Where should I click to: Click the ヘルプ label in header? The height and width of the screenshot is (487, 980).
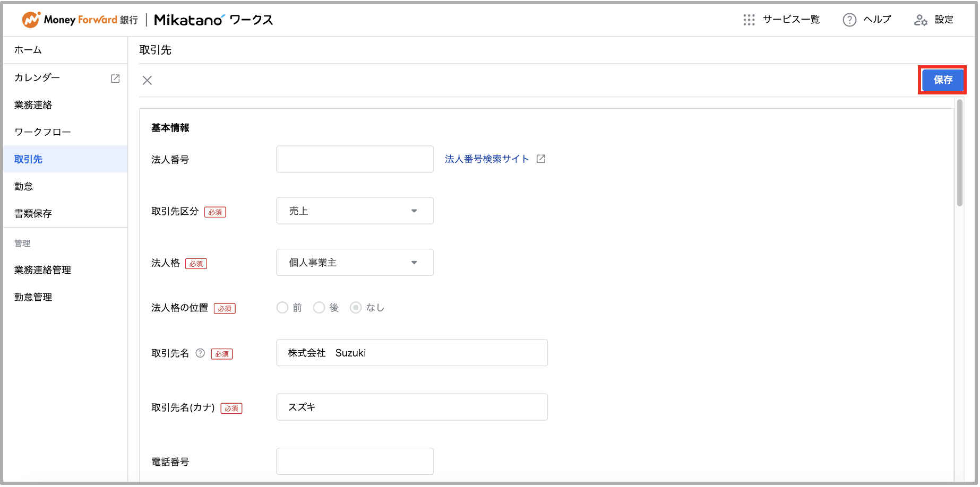(x=877, y=20)
